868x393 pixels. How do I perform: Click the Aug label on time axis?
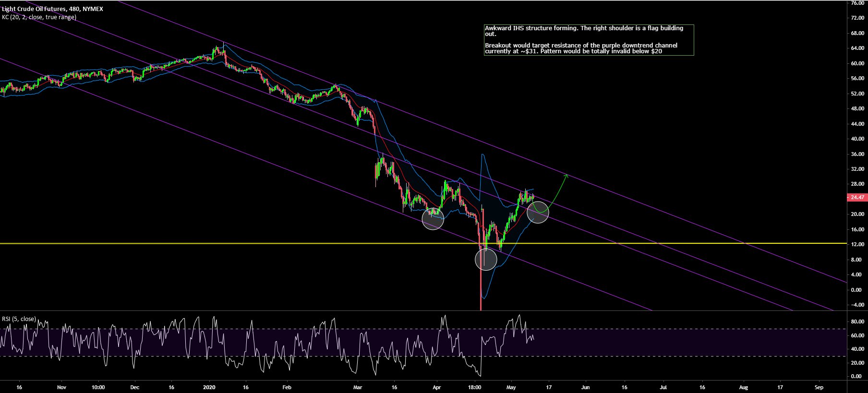coord(743,387)
